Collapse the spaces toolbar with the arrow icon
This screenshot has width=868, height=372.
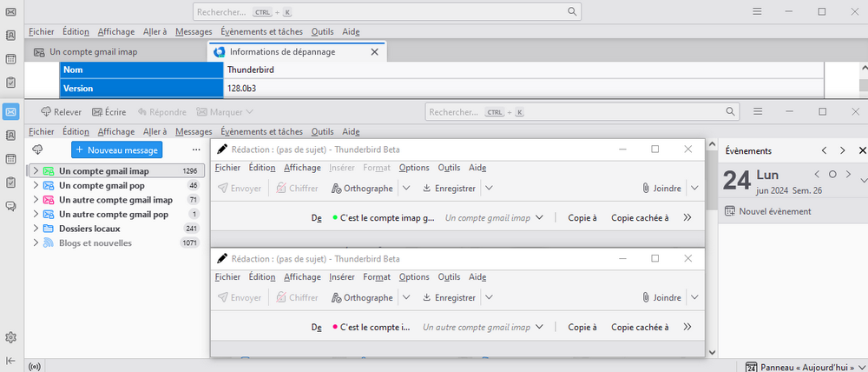click(x=10, y=361)
